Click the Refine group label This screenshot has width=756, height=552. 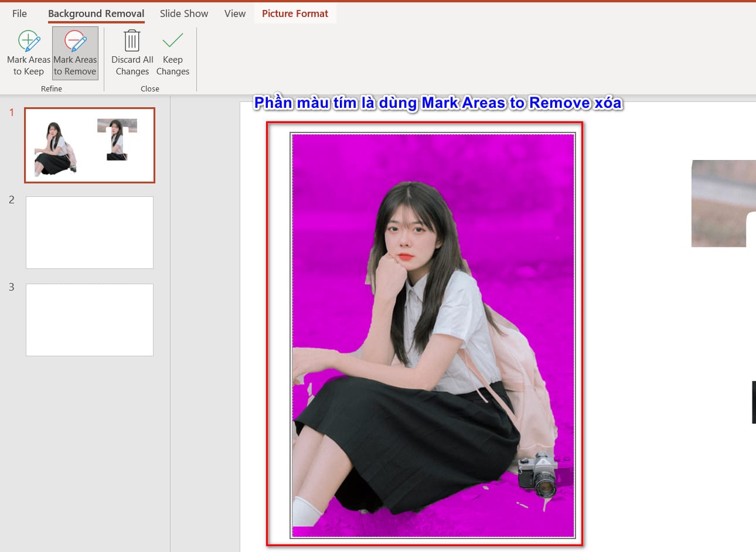[52, 88]
